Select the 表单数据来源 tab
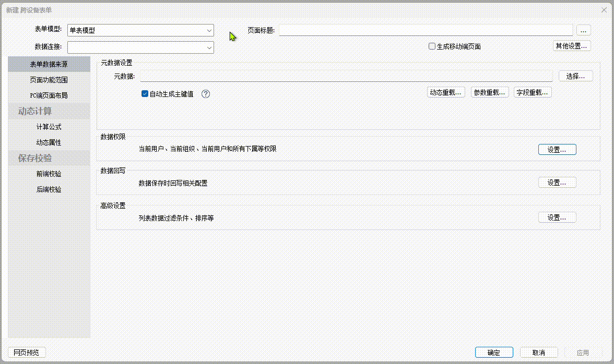 49,64
